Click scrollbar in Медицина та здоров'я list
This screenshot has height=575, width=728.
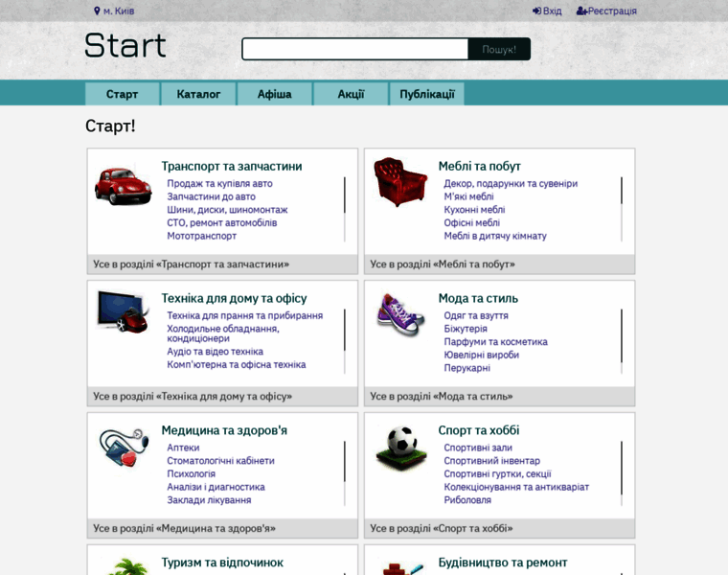(345, 461)
